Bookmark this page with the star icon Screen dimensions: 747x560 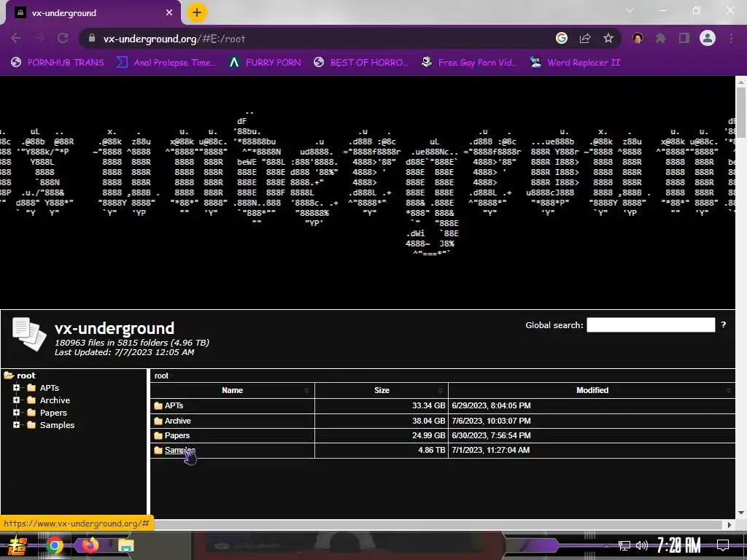pyautogui.click(x=608, y=38)
